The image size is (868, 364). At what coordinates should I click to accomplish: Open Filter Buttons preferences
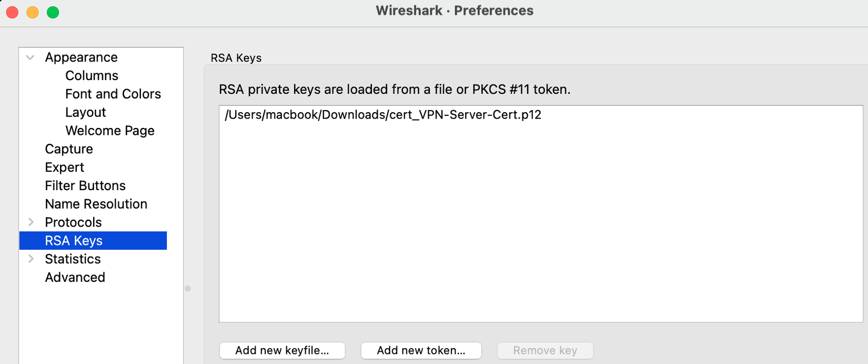click(x=85, y=185)
